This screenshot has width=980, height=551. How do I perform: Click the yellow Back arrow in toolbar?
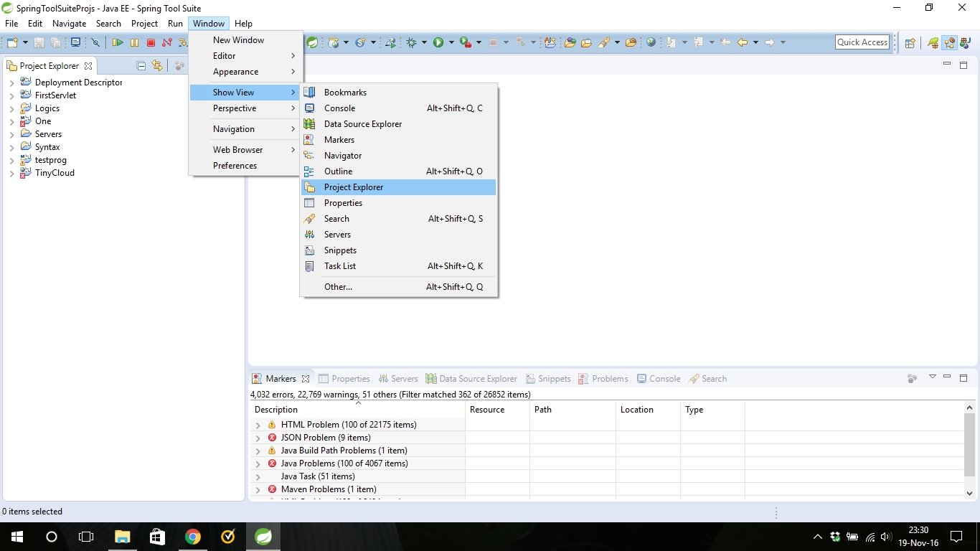tap(743, 42)
